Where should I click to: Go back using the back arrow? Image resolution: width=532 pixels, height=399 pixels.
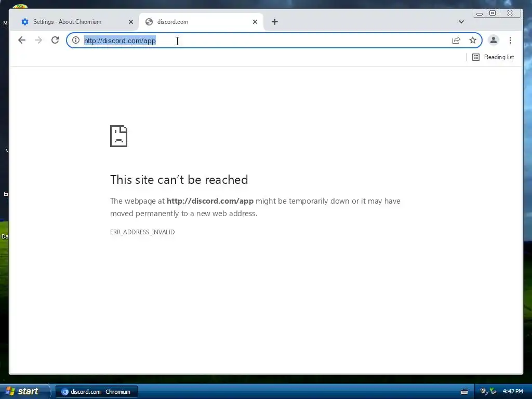(22, 41)
